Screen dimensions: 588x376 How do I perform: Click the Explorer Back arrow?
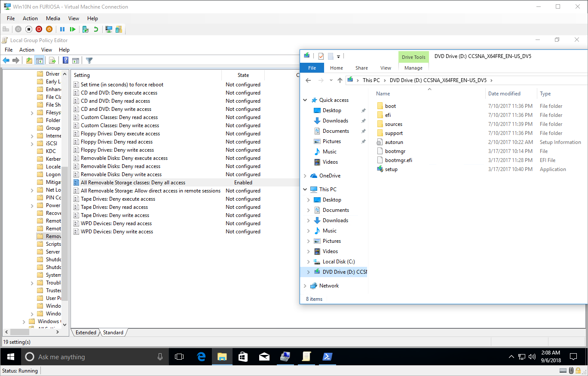[308, 80]
